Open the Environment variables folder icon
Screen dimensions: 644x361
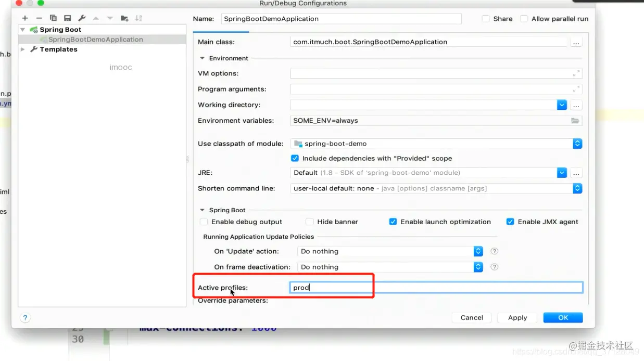point(575,121)
